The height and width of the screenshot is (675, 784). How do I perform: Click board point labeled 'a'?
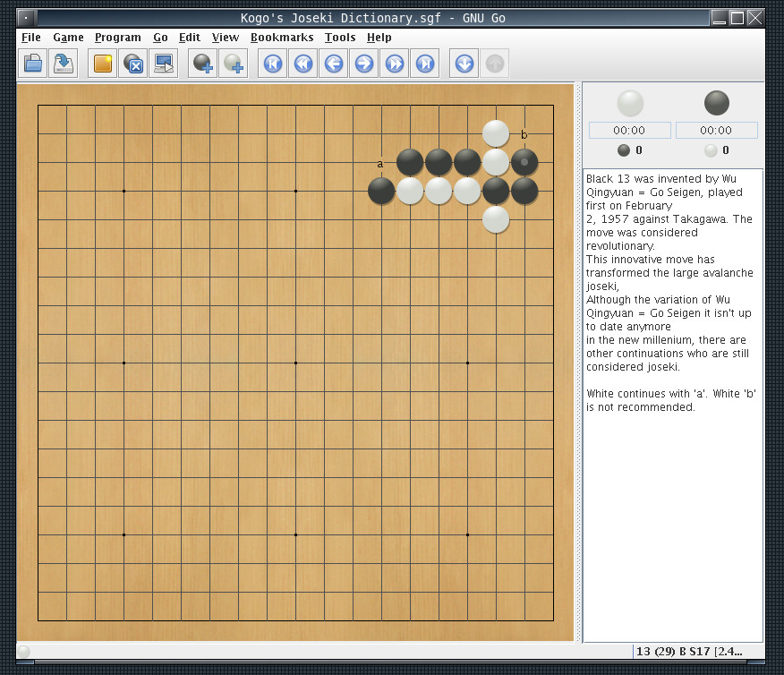click(381, 163)
